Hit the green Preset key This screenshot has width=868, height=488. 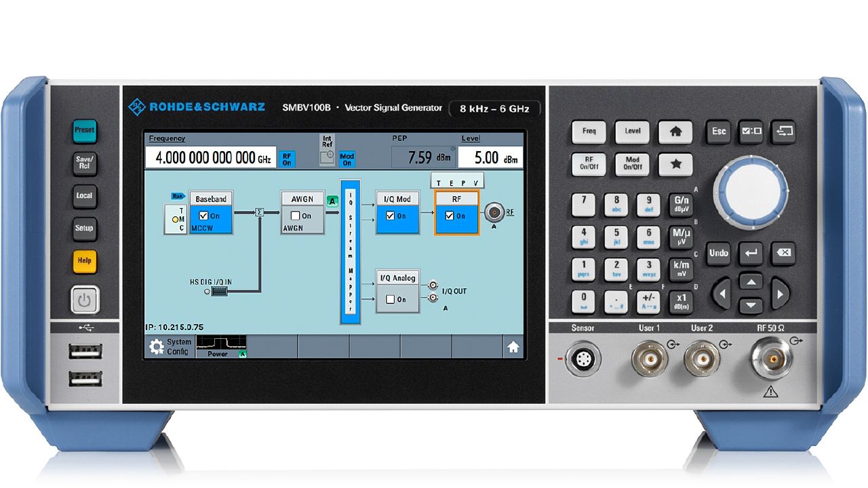pyautogui.click(x=85, y=130)
